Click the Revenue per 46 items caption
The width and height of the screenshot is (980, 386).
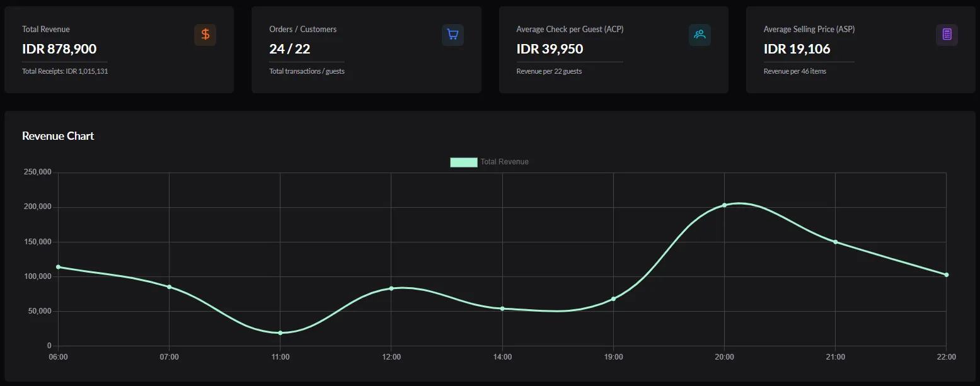tap(795, 71)
